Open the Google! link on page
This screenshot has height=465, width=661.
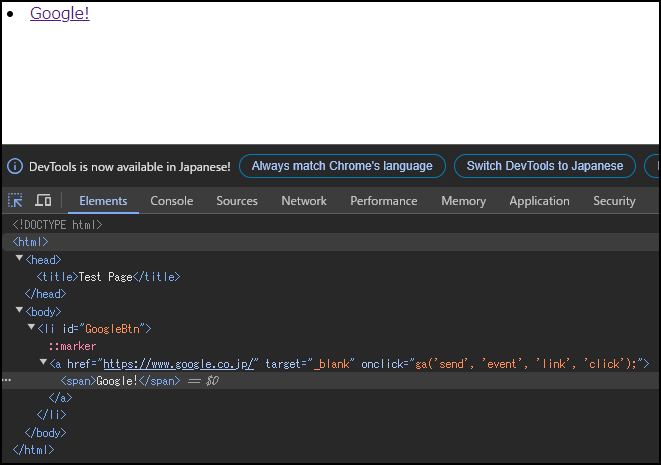(x=59, y=13)
